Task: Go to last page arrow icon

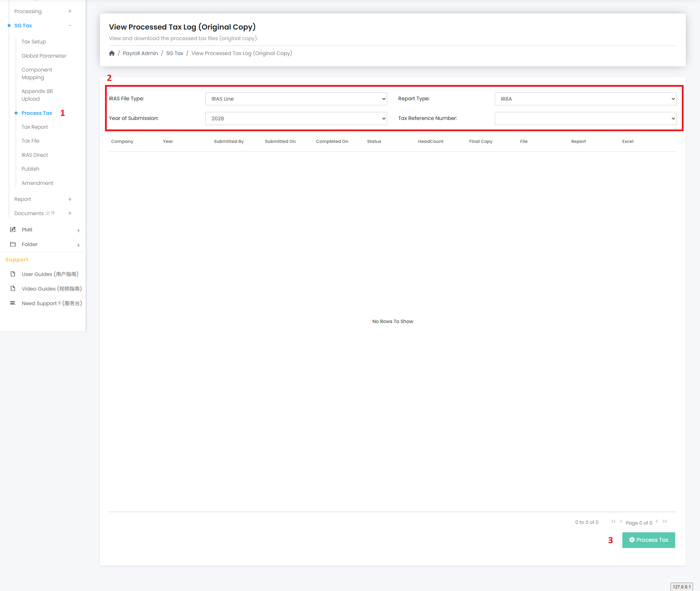Action: (x=665, y=522)
